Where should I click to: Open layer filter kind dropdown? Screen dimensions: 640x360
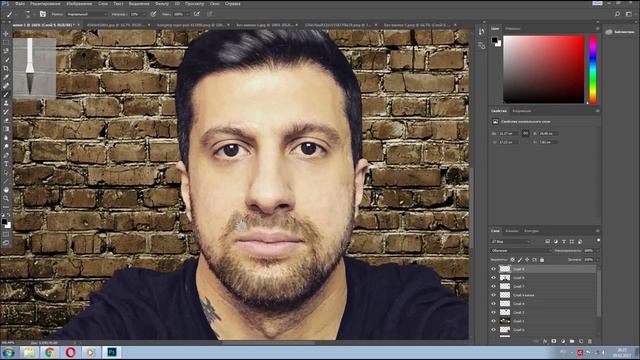coord(511,242)
